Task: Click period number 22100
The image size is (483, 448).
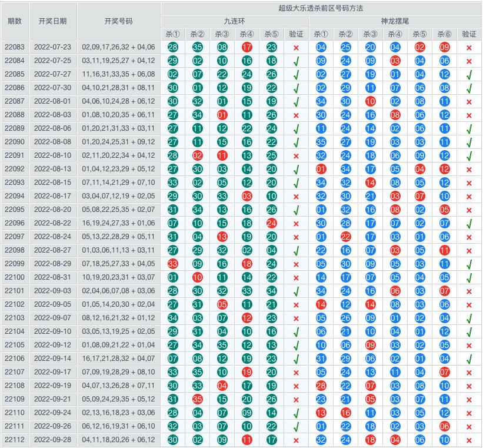Action: pyautogui.click(x=15, y=277)
